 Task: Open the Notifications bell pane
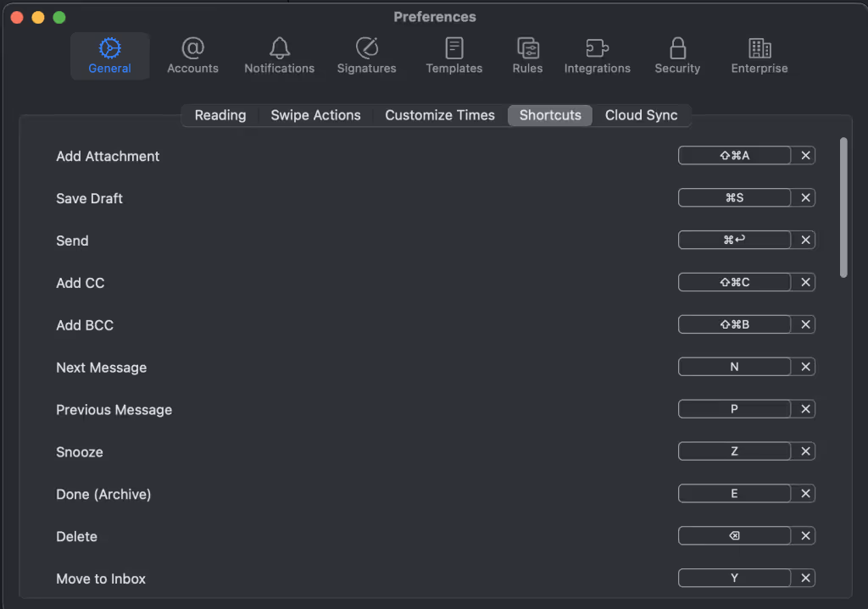280,56
